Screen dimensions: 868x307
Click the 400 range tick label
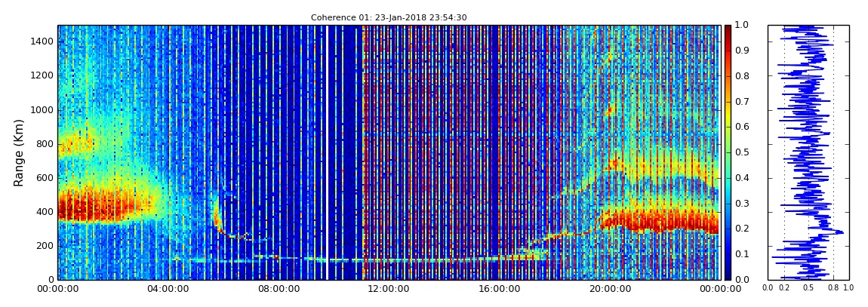(46, 212)
